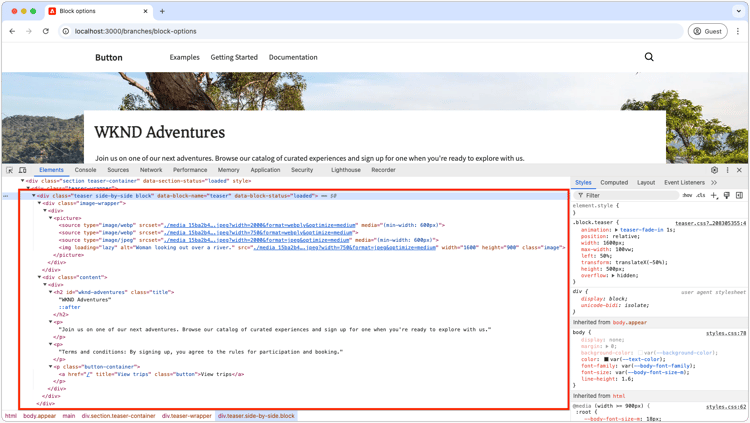Expand the overflow property triangle
Screen dimensions: 750x423
pyautogui.click(x=613, y=276)
